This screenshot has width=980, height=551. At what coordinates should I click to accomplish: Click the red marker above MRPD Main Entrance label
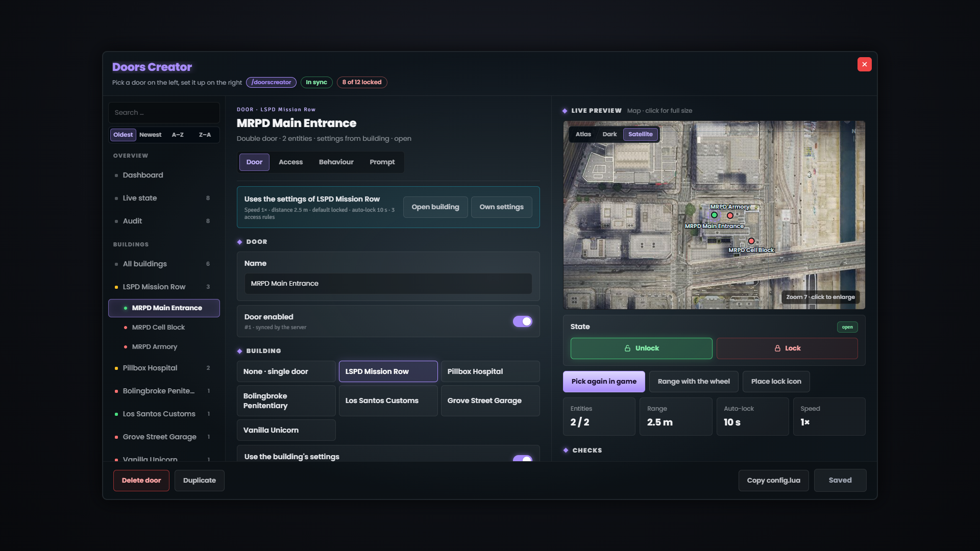pyautogui.click(x=730, y=215)
